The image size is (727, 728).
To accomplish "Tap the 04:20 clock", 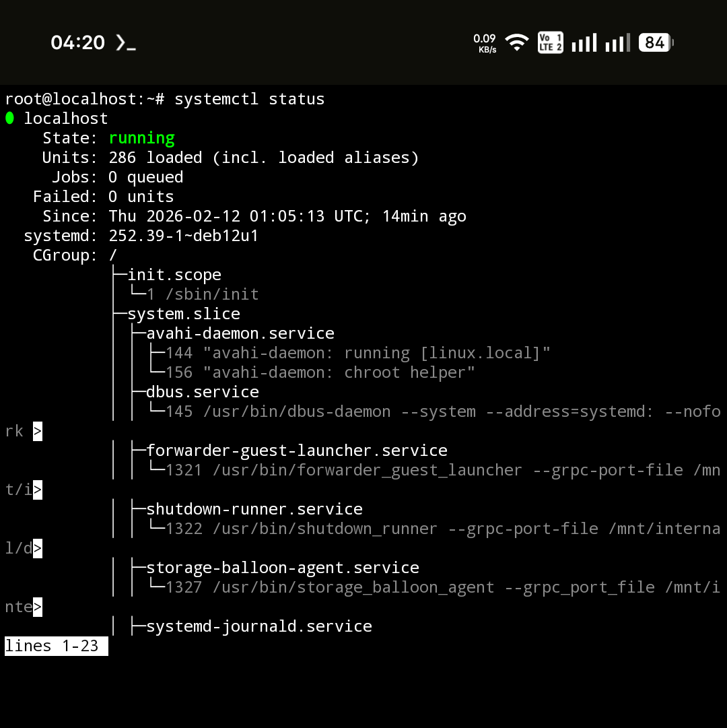I will pos(78,42).
